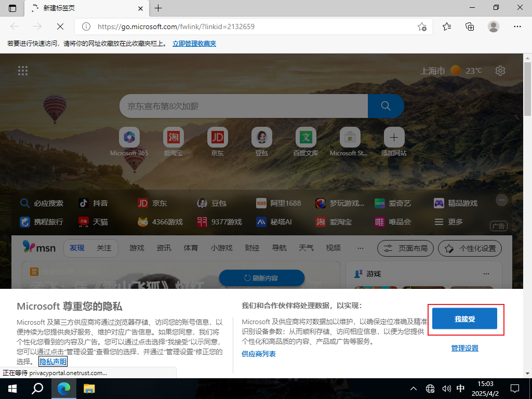Switch to 关注 feed tab
Image resolution: width=532 pixels, height=399 pixels.
tap(104, 248)
